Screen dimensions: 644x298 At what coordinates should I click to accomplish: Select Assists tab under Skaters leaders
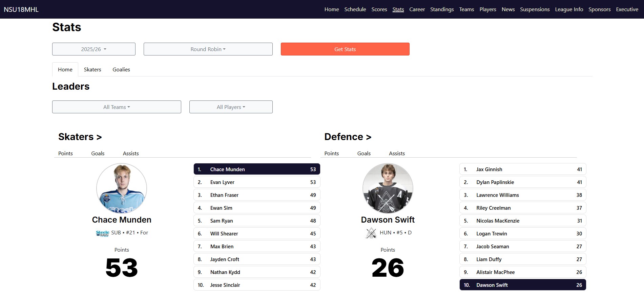[x=131, y=153]
